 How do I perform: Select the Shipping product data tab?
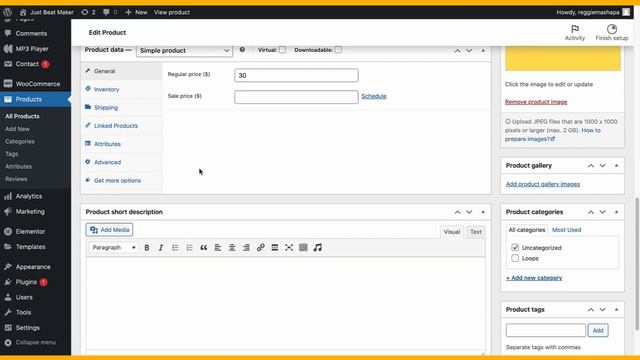click(x=122, y=107)
